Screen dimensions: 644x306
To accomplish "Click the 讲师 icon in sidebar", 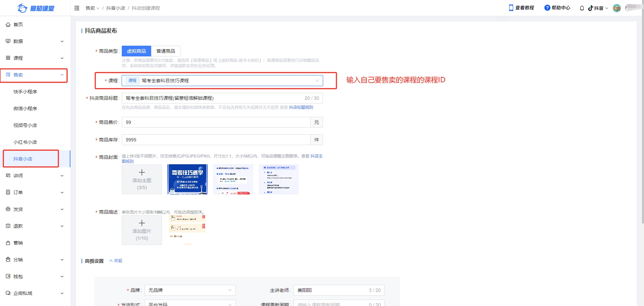I will [x=8, y=176].
